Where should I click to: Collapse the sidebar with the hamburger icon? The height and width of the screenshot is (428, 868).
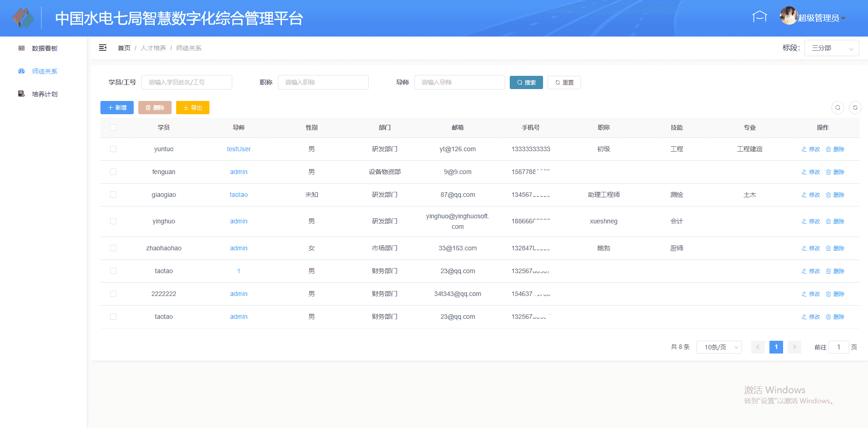pyautogui.click(x=103, y=48)
